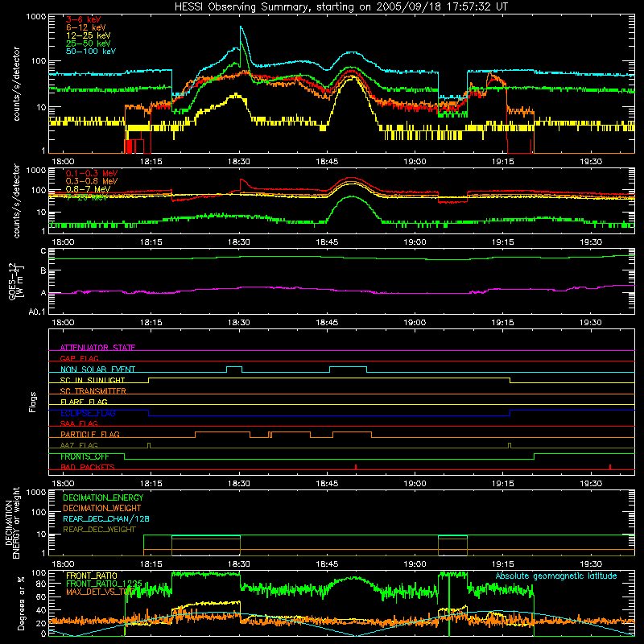644x644 pixels.
Task: Select the 50-100 keV legend entry
Action: point(91,52)
